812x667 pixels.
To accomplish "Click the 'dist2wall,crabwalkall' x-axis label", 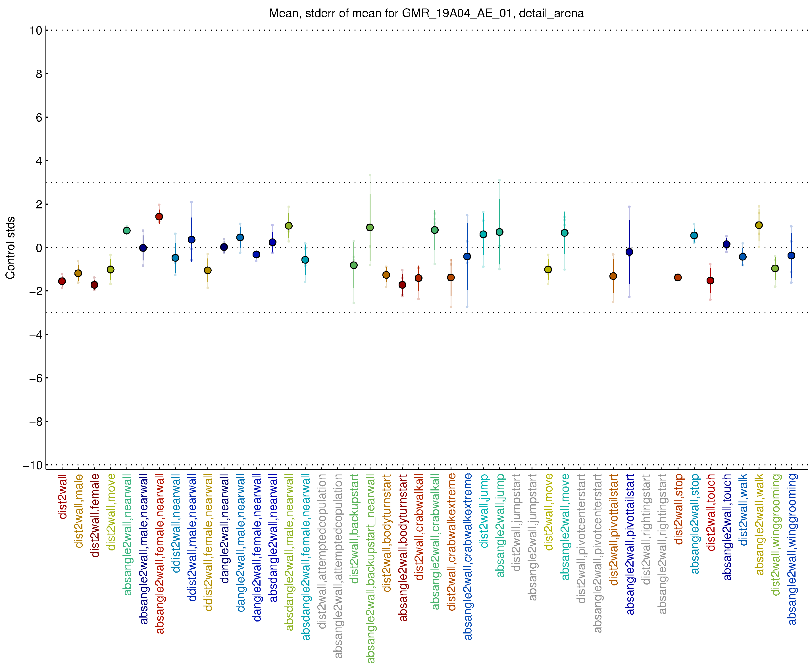I will [419, 527].
